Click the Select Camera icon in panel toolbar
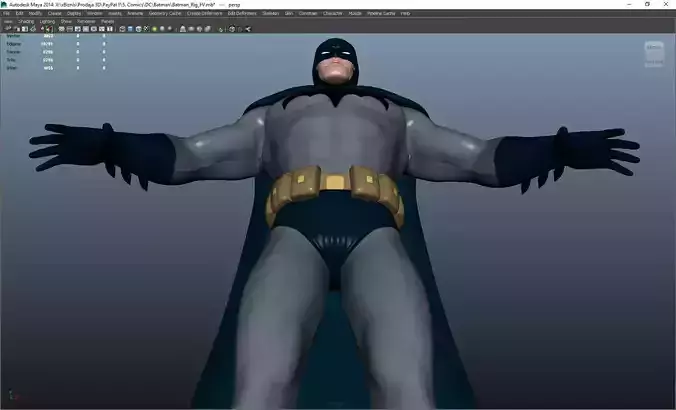The height and width of the screenshot is (410, 676). pyautogui.click(x=7, y=29)
